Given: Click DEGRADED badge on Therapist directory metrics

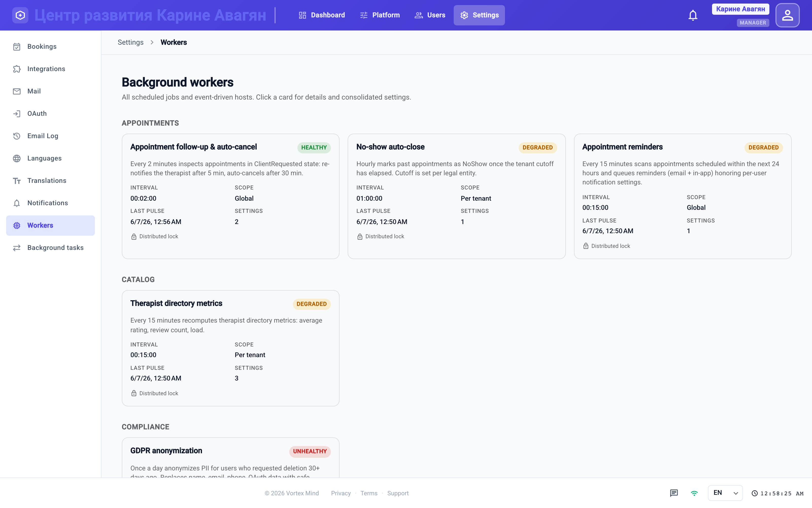Looking at the screenshot, I should [x=311, y=304].
